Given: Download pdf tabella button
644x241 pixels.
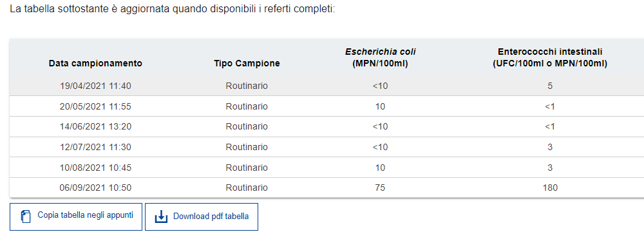Looking at the screenshot, I should pos(202,217).
